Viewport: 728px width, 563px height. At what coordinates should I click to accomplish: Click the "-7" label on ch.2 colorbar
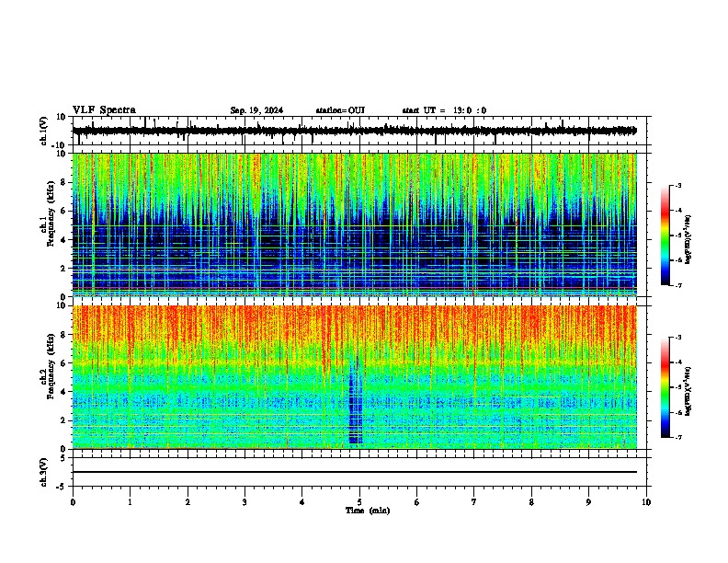click(x=677, y=438)
